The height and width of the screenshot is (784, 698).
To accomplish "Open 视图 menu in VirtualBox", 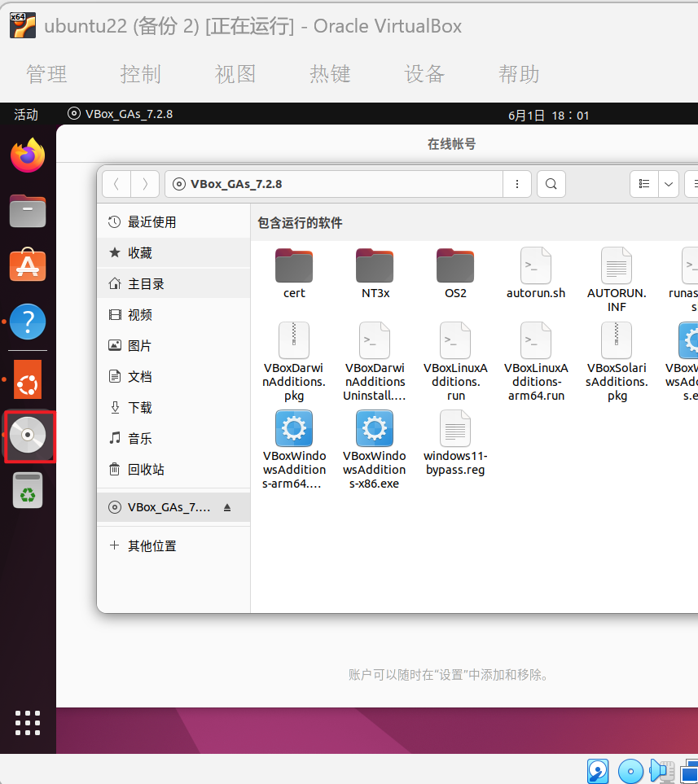I will (x=235, y=74).
